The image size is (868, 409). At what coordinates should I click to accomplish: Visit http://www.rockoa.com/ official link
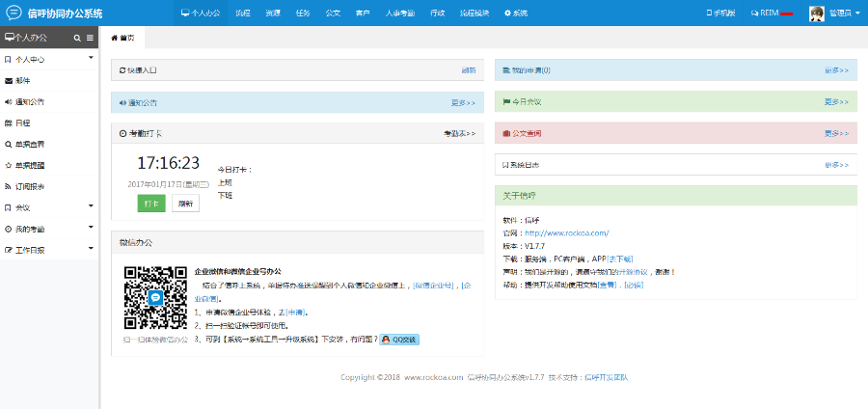click(x=567, y=233)
